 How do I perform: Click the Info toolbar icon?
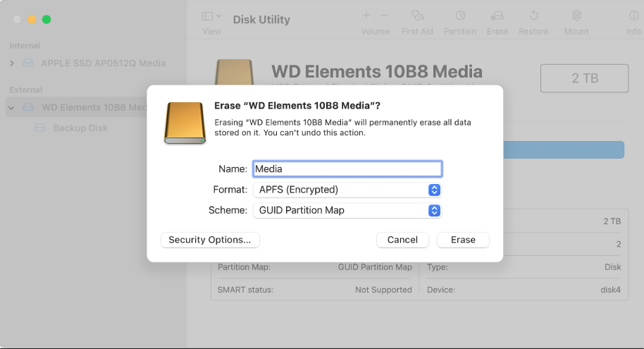[633, 16]
